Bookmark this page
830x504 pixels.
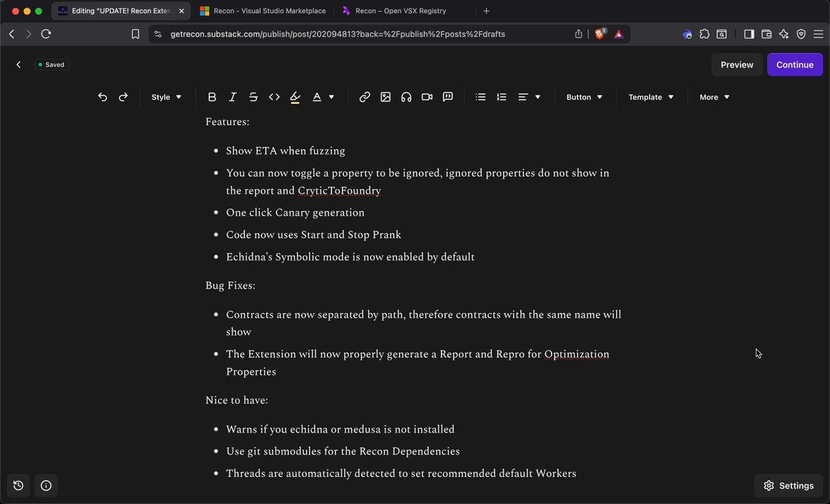pyautogui.click(x=136, y=34)
